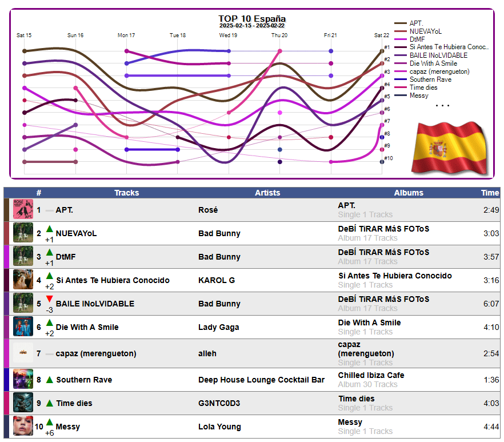This screenshot has height=442, width=504.
Task: Click the Wed 19 date label
Action: [x=228, y=35]
